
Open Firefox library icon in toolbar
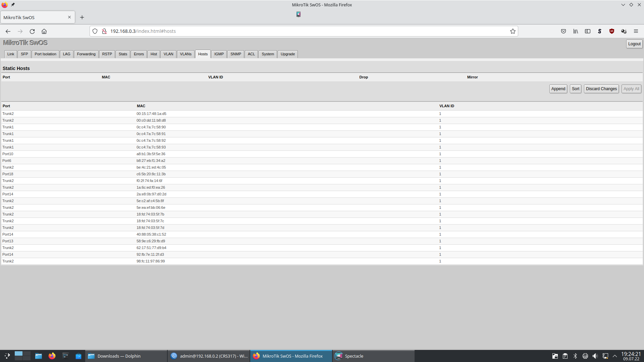coord(576,31)
